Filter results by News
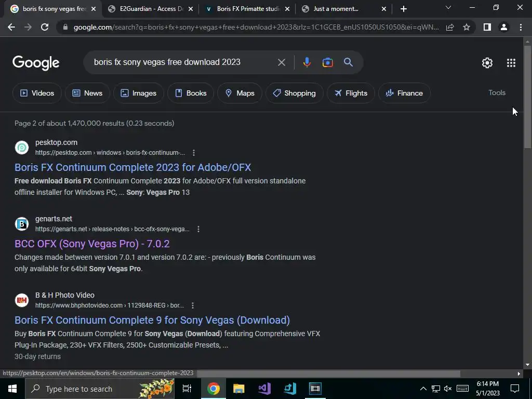This screenshot has height=399, width=532. click(x=87, y=93)
